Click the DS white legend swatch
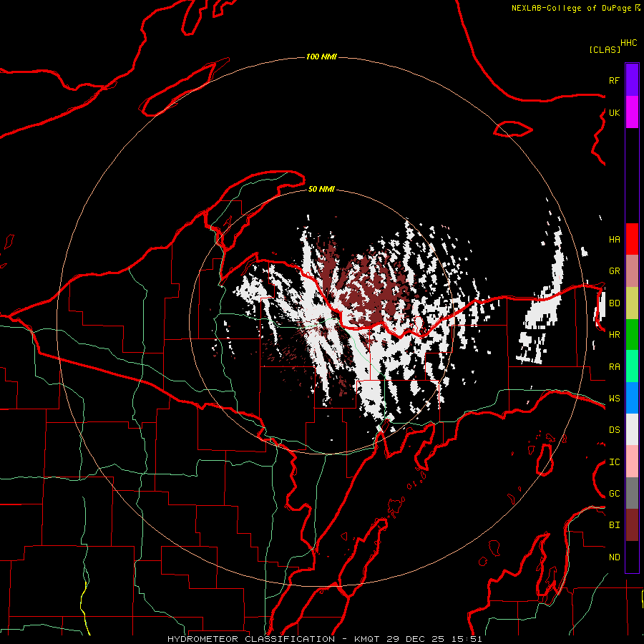The height and width of the screenshot is (644, 644). click(632, 429)
